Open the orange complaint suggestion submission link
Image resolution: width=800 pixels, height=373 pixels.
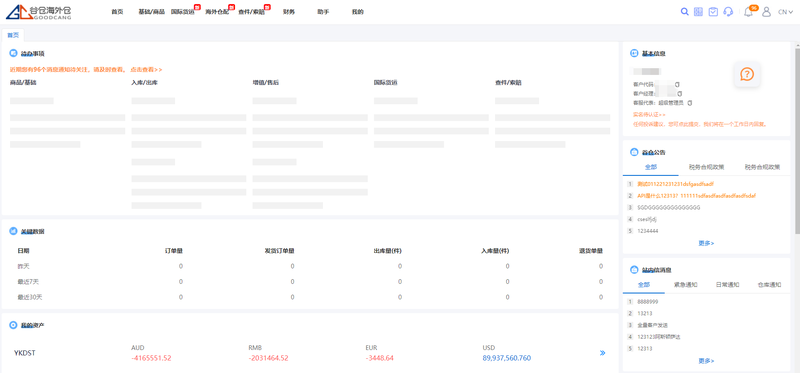(x=700, y=124)
